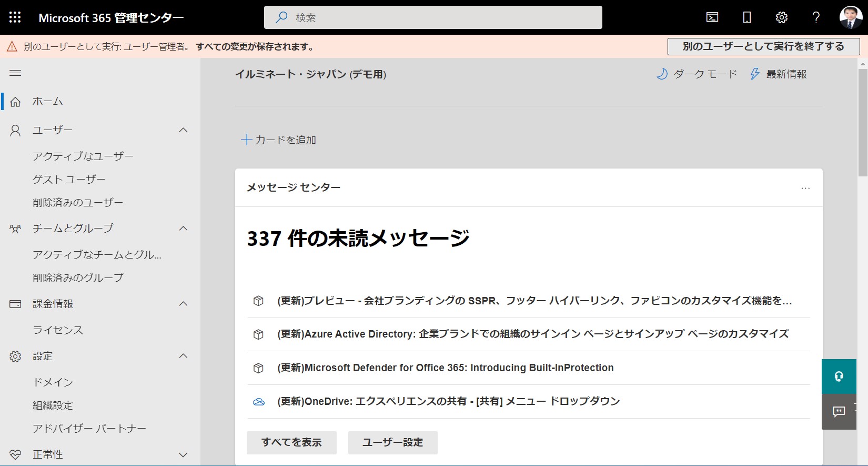Open Message Center card more options ellipsis

pyautogui.click(x=805, y=188)
